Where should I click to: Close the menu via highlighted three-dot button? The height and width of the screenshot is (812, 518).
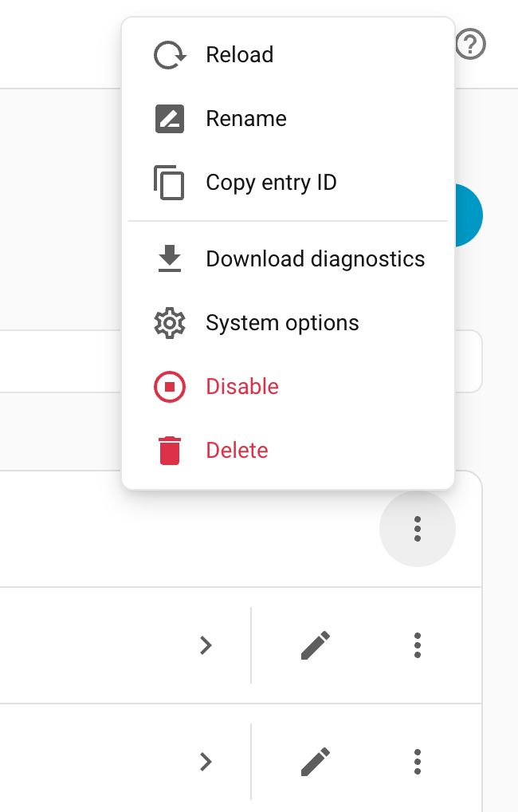pos(418,529)
